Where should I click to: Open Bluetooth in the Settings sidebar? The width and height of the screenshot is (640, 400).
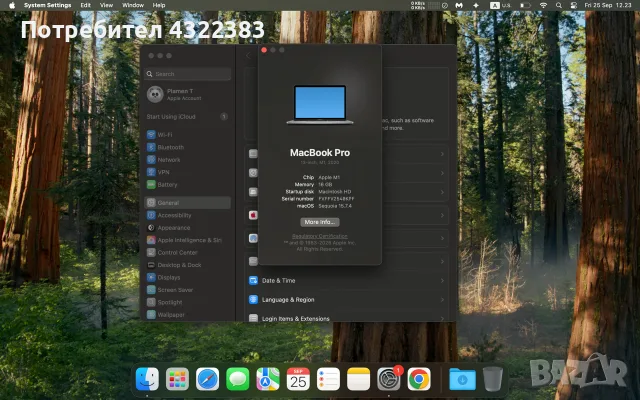187,147
